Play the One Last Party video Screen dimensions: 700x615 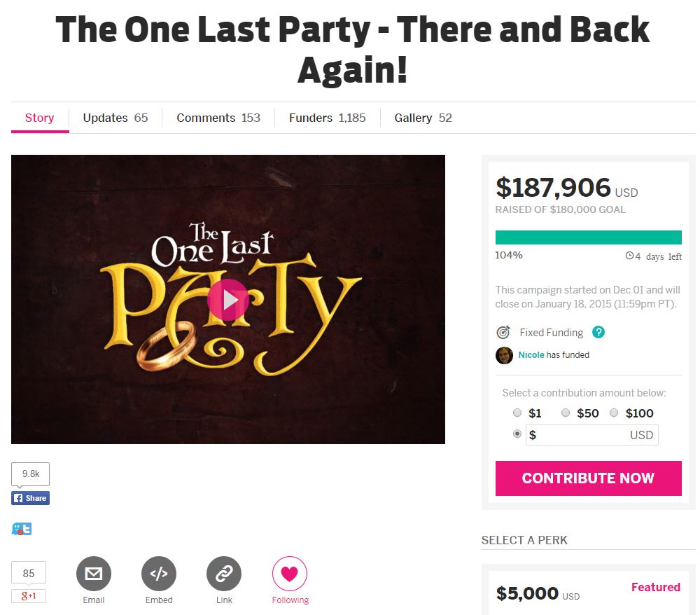point(227,300)
